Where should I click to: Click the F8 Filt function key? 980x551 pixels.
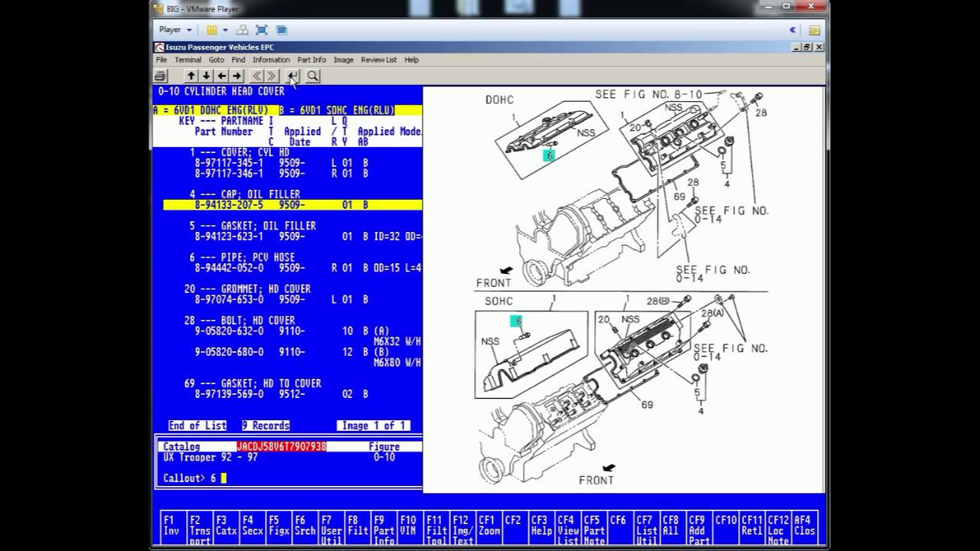(x=358, y=530)
